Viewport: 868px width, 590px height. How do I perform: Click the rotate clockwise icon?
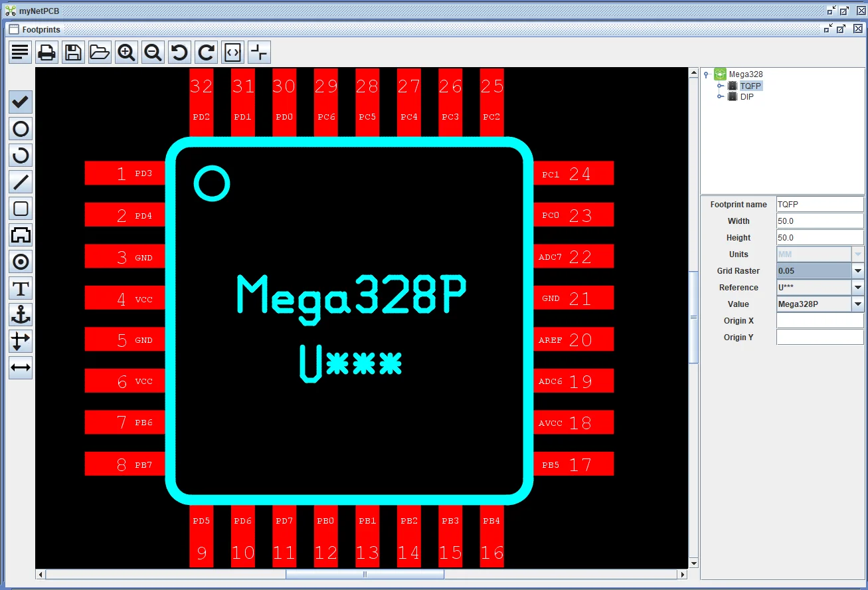tap(206, 52)
